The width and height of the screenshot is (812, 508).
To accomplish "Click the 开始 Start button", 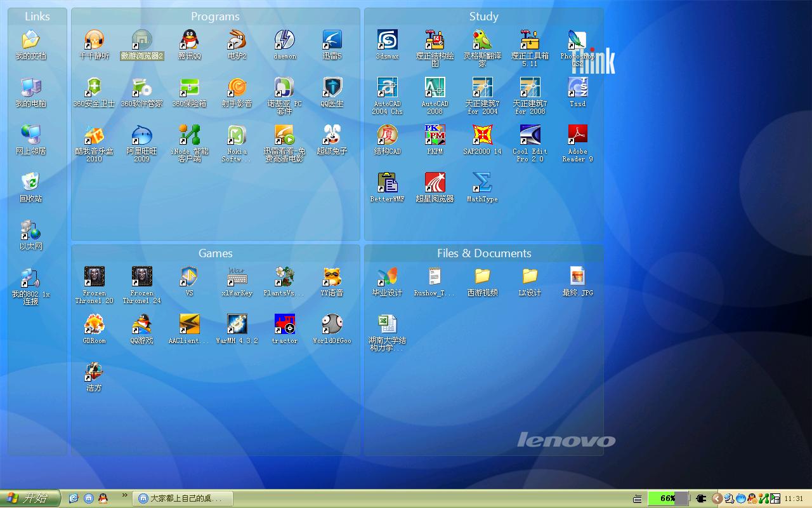I will pyautogui.click(x=30, y=498).
